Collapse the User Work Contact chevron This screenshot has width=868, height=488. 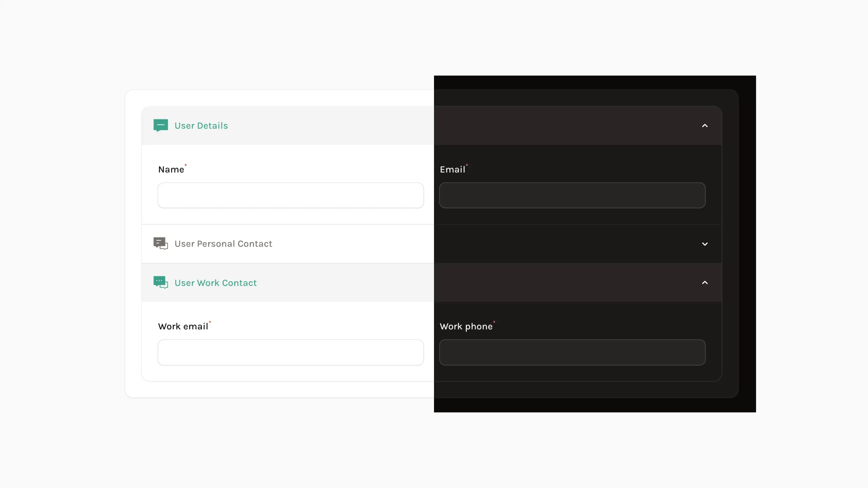pyautogui.click(x=705, y=283)
